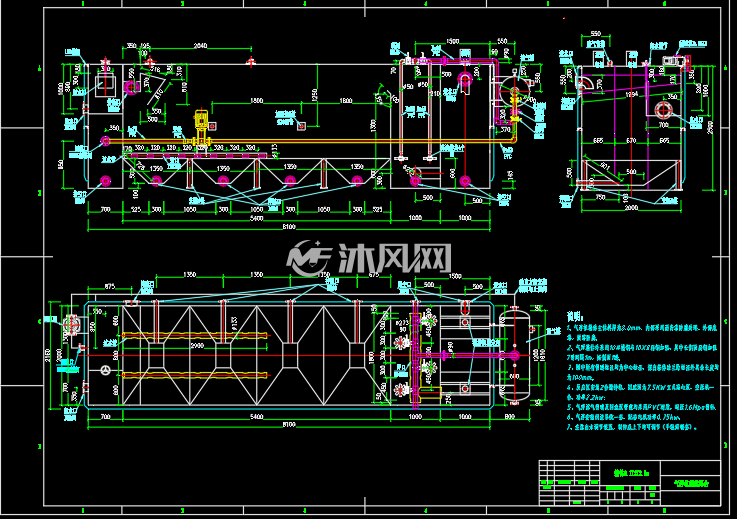Viewport: 737px width, 519px height.
Task: Click the 5400 dimension under the elevation view
Action: click(256, 219)
